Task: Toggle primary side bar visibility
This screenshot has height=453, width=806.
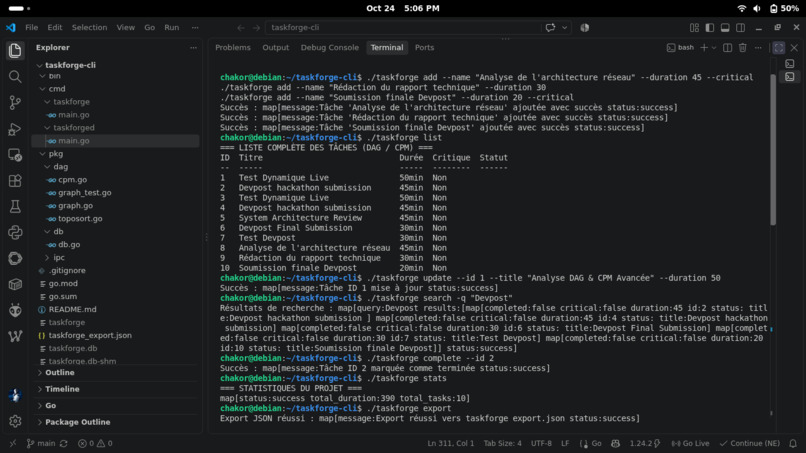Action: point(709,27)
